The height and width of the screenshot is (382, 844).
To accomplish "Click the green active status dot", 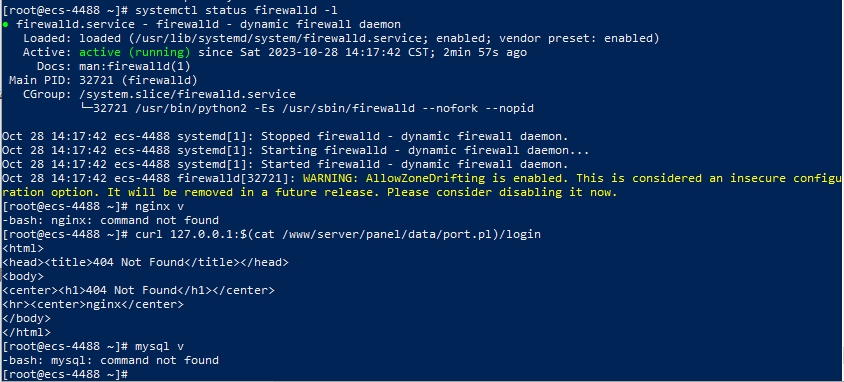I will point(5,25).
